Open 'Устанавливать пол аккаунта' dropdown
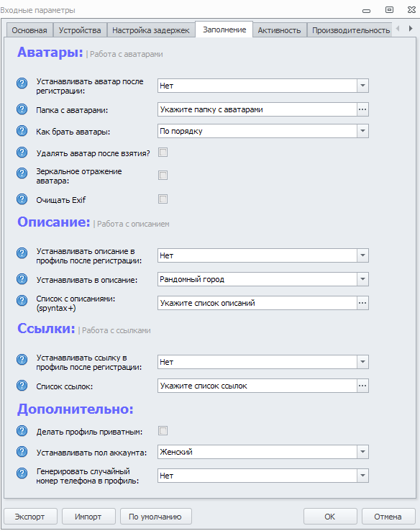 [362, 452]
